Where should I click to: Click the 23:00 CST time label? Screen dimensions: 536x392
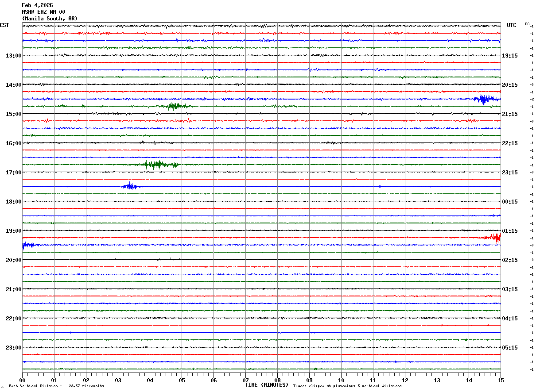(13, 348)
